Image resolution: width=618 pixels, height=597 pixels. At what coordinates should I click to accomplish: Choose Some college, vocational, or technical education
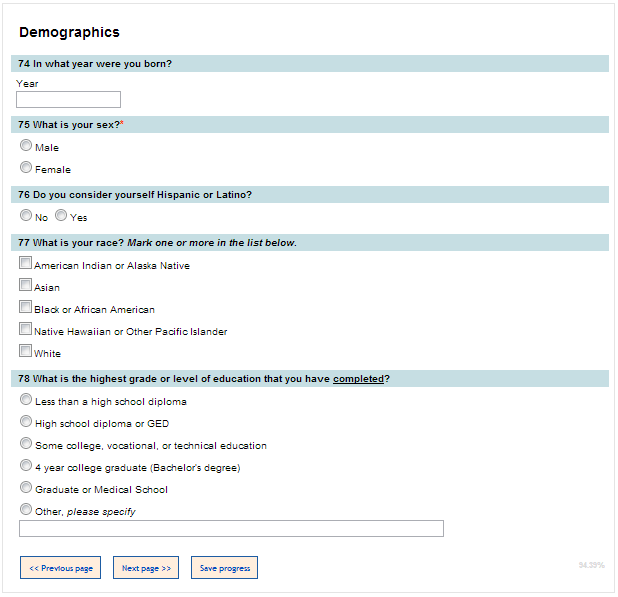coord(26,444)
